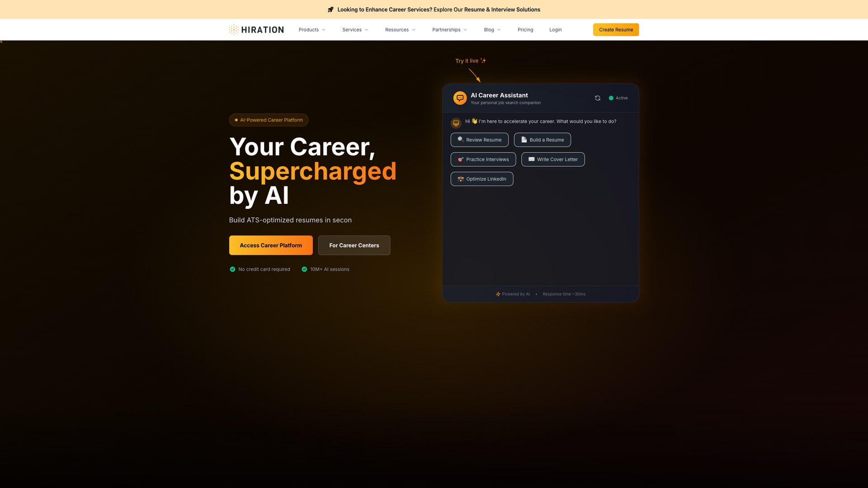The height and width of the screenshot is (488, 868).
Task: Click the Create Resume button
Action: tap(616, 29)
